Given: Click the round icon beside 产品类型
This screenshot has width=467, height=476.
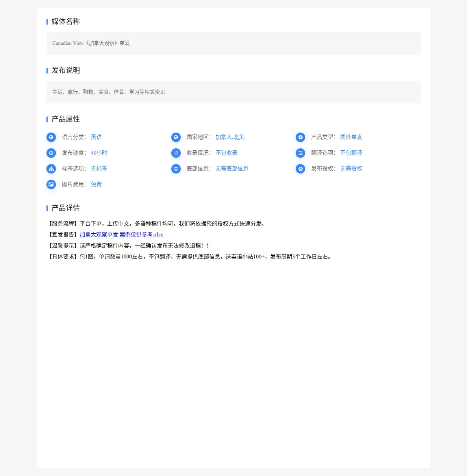Looking at the screenshot, I should pos(300,137).
